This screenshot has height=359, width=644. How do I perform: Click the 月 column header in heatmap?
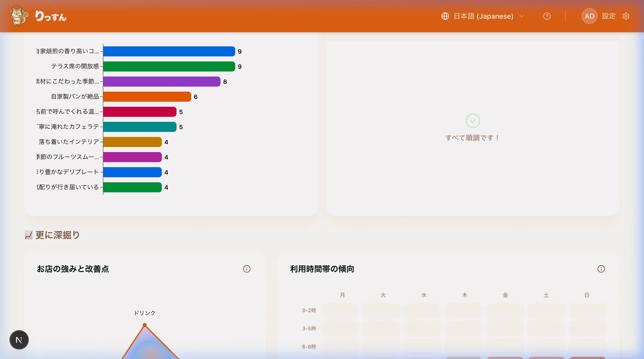[342, 295]
